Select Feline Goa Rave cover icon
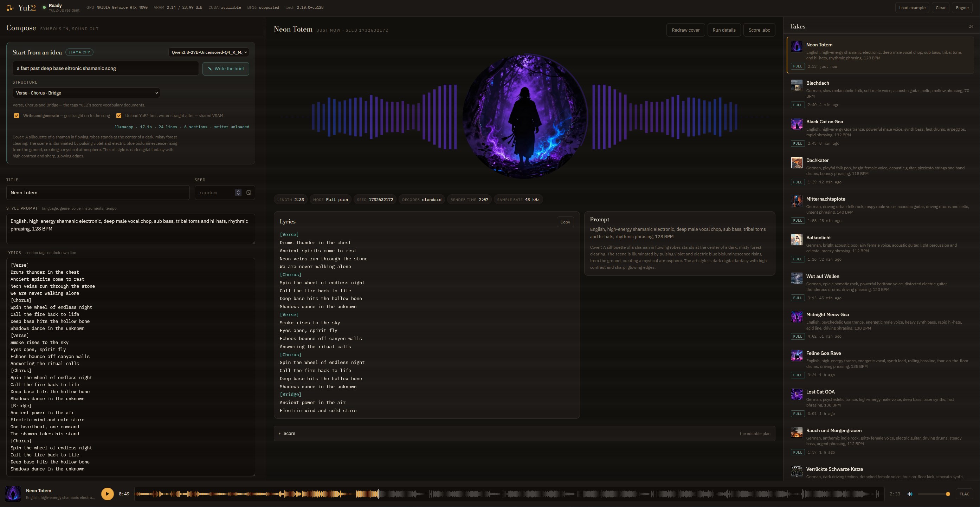Screen dimensions: 980x507 point(797,356)
